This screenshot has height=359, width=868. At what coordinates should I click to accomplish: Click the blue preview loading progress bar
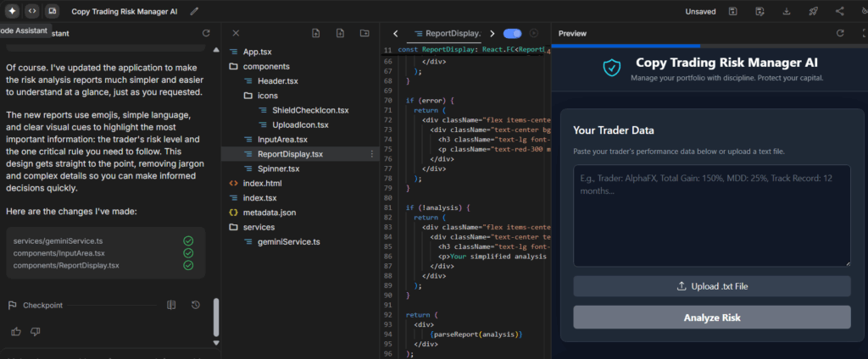[x=626, y=46]
